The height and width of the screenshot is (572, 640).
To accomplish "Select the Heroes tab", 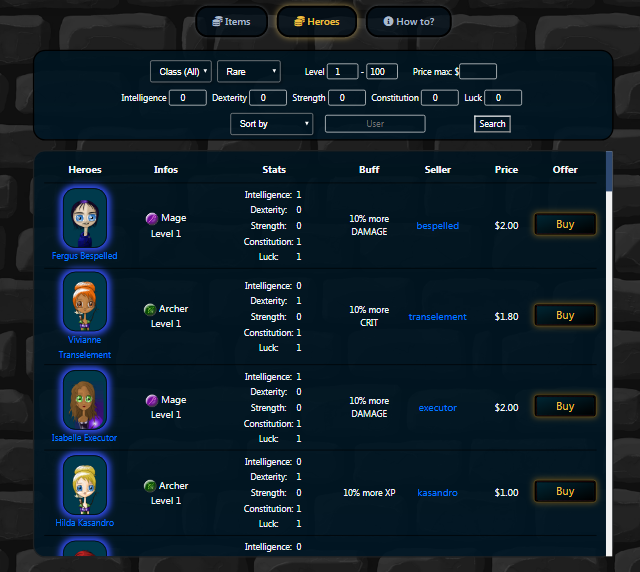I will pyautogui.click(x=317, y=21).
